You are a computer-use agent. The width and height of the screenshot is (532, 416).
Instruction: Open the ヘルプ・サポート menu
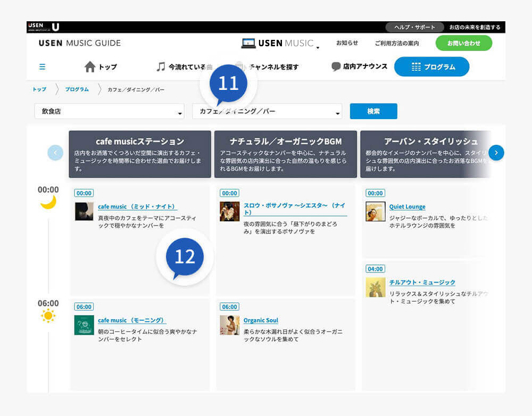coord(414,27)
